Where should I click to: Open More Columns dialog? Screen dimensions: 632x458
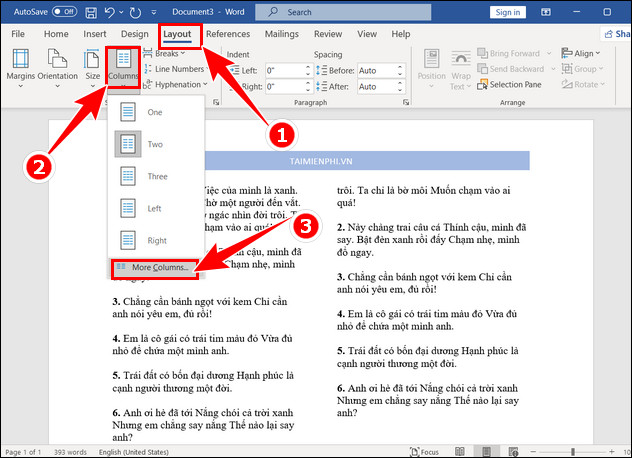click(x=154, y=268)
